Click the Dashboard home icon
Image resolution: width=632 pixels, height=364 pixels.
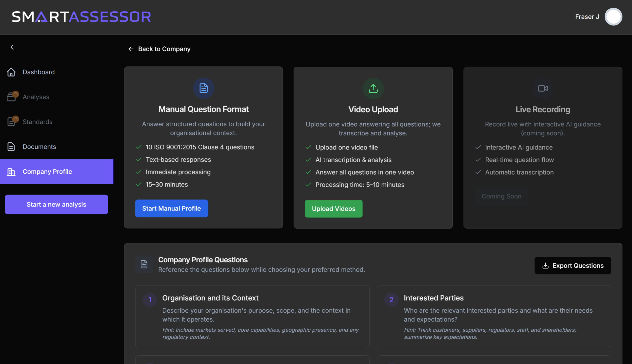point(11,72)
